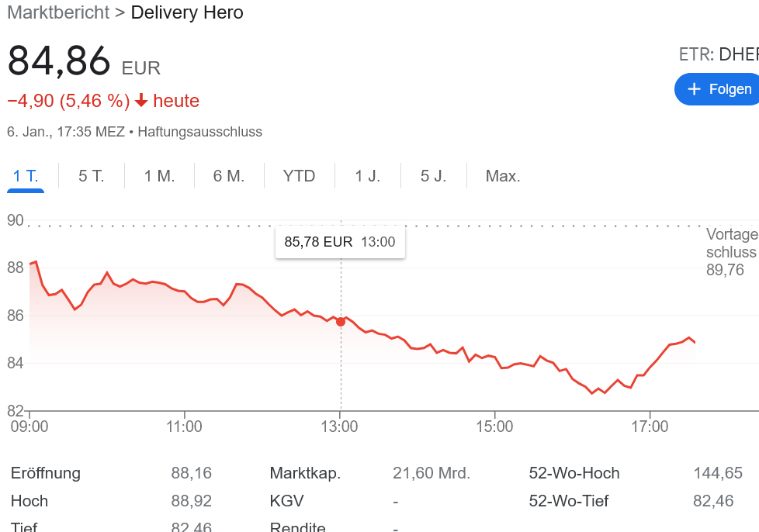Display the 5 J. chart range
The width and height of the screenshot is (759, 532).
[x=433, y=176]
